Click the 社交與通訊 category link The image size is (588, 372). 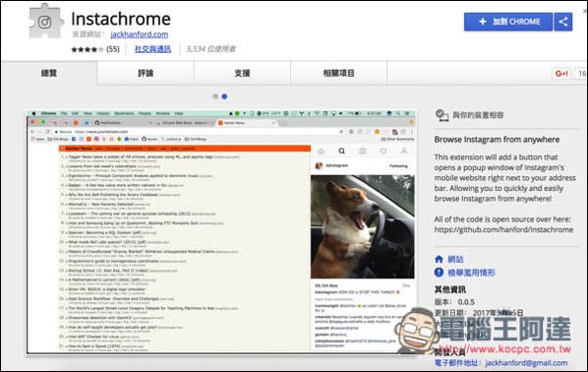tap(153, 49)
